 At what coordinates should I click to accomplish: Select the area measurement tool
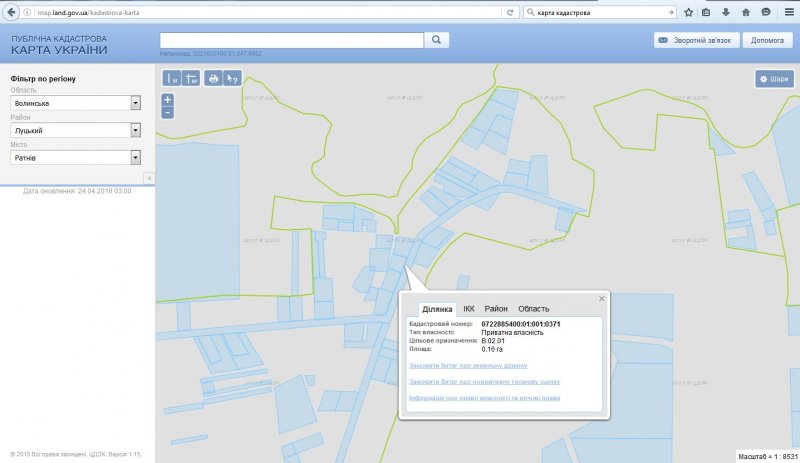(190, 78)
